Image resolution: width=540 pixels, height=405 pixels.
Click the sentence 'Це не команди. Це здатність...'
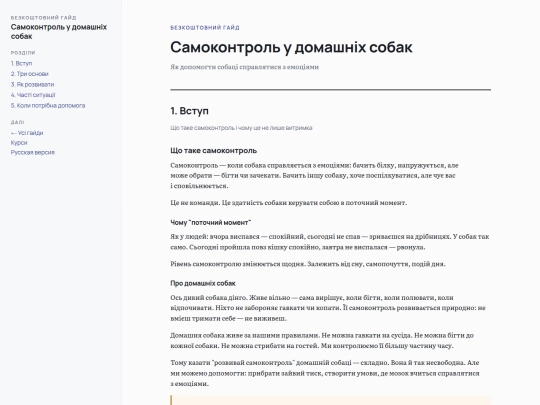289,202
